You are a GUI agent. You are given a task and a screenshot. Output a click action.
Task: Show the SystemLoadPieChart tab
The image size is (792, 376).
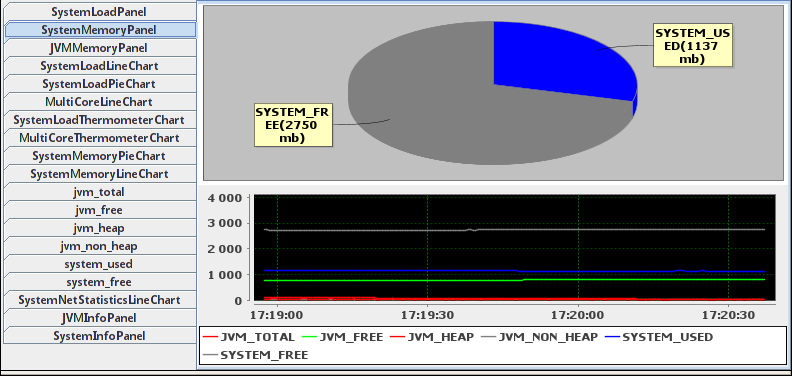(x=100, y=84)
